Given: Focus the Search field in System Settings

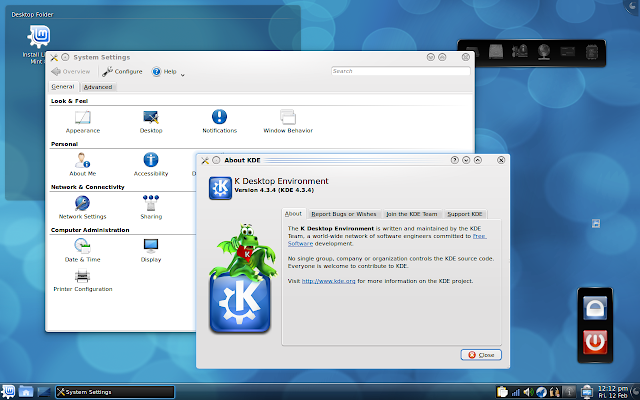Looking at the screenshot, I should (x=400, y=71).
